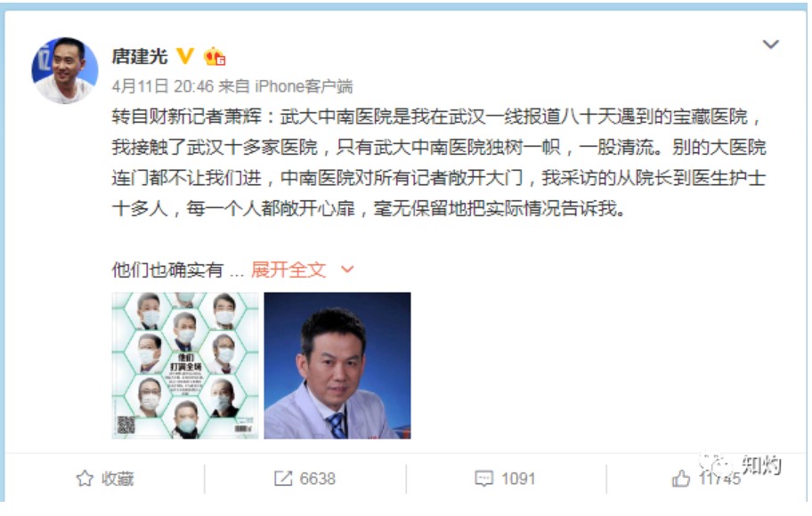Click the star favorite icon
The height and width of the screenshot is (516, 812).
85,479
